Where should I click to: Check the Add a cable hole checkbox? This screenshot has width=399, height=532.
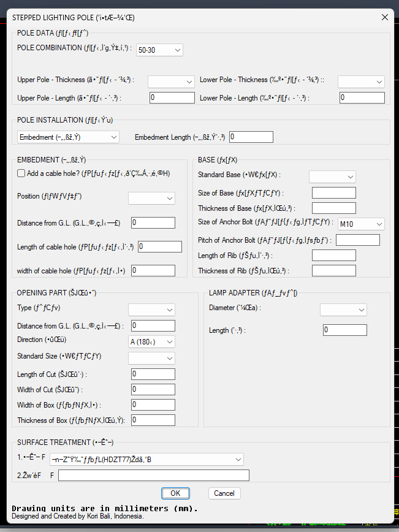pyautogui.click(x=21, y=173)
